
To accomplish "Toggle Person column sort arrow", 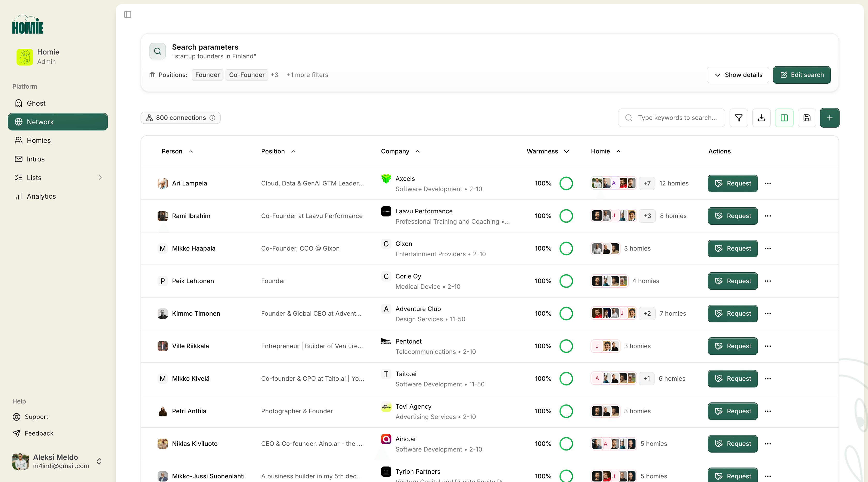I will [x=191, y=152].
